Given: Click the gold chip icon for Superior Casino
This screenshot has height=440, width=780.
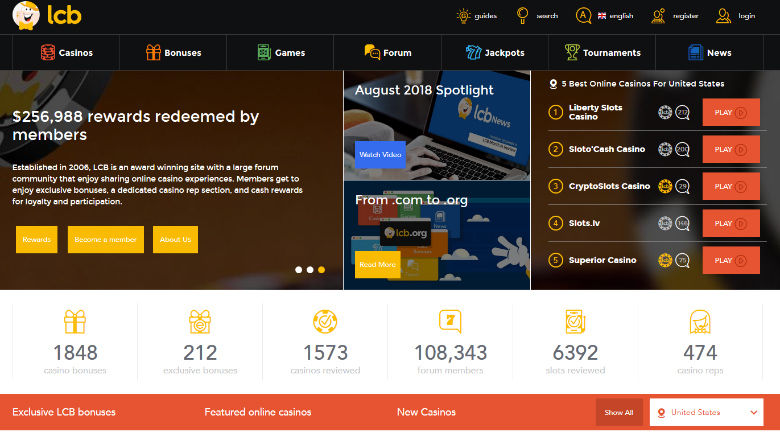Looking at the screenshot, I should click(665, 260).
